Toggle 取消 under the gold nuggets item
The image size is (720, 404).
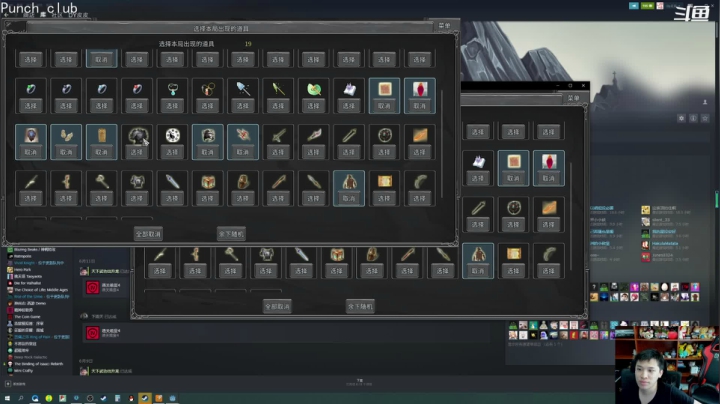click(66, 152)
